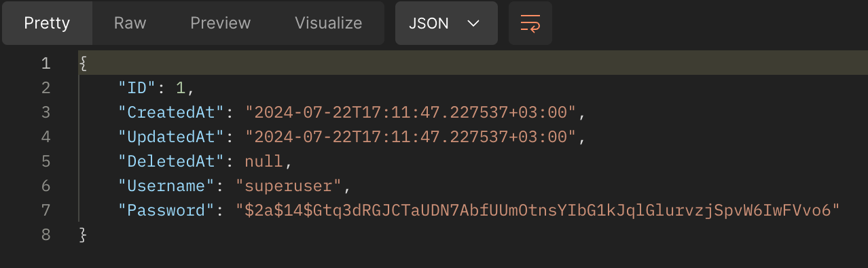The width and height of the screenshot is (868, 268).
Task: Open the Visualize tab
Action: (328, 23)
